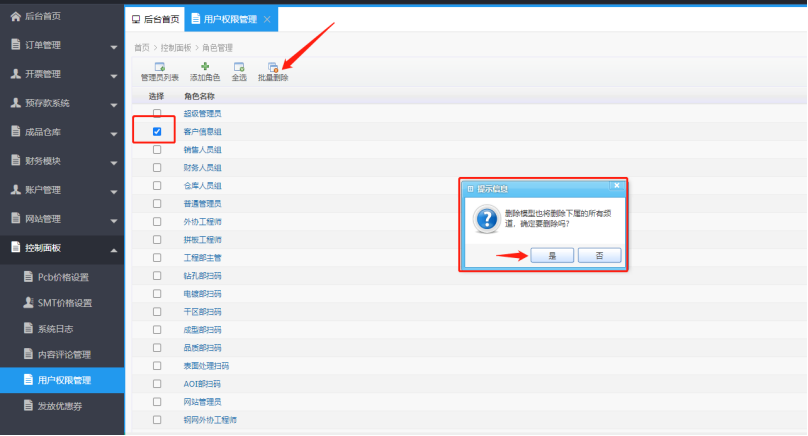
Task: Click the document icon beside 发放优惠券
Action: pyautogui.click(x=29, y=406)
